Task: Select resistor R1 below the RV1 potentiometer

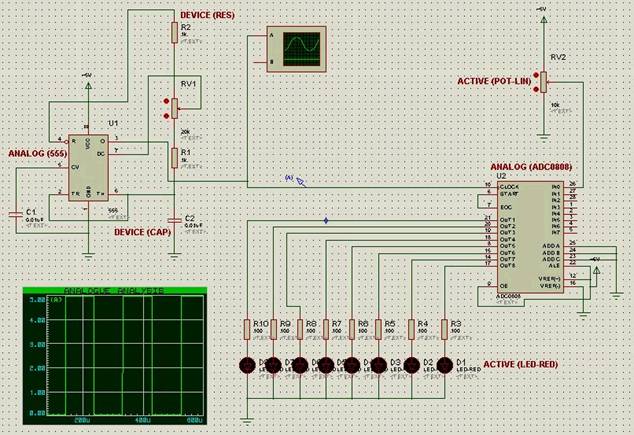Action: [x=174, y=158]
